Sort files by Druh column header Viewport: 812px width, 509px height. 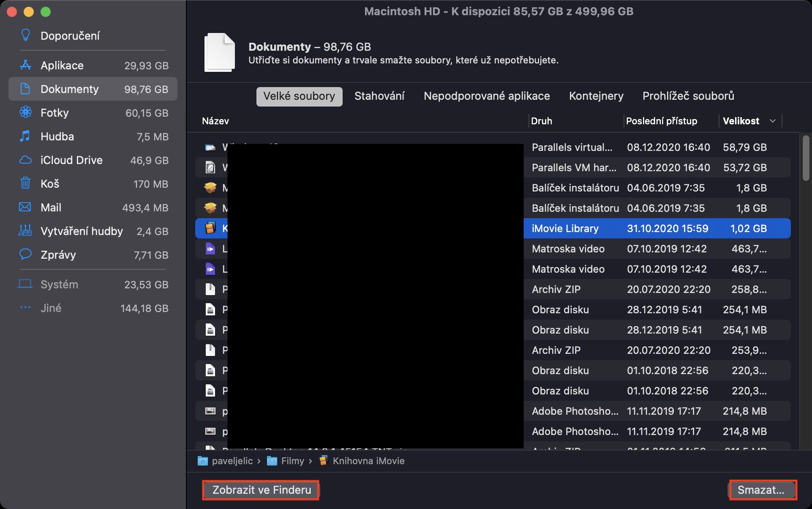click(x=541, y=121)
